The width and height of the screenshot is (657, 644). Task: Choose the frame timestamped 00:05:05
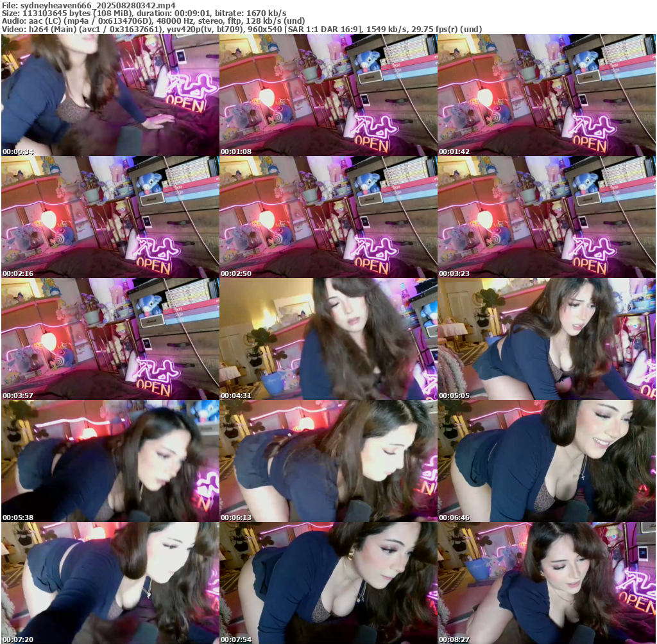click(x=547, y=339)
